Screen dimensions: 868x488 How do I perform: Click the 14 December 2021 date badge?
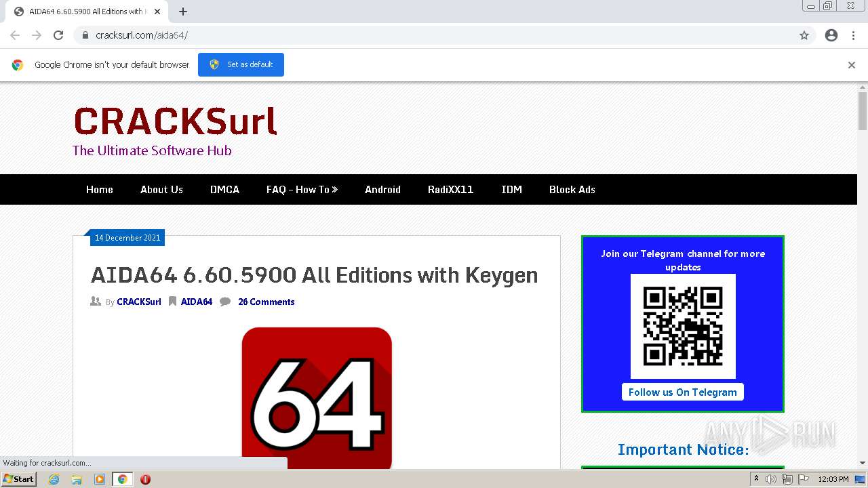(127, 238)
